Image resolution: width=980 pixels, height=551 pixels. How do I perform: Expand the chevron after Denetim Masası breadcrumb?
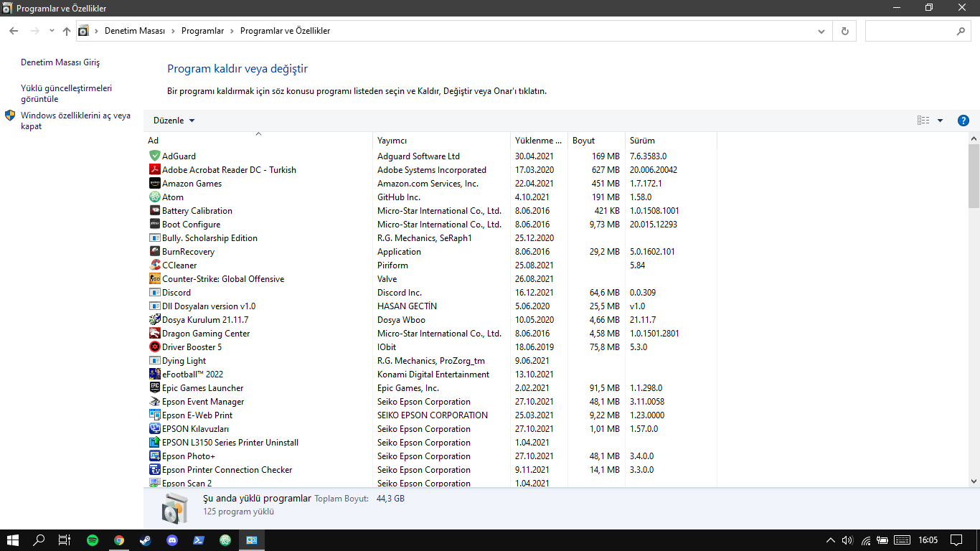click(x=173, y=32)
